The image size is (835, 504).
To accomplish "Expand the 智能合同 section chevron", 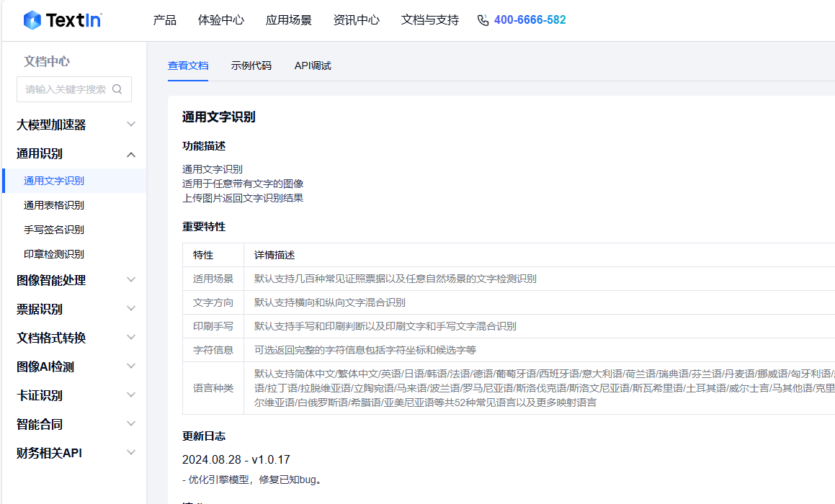I will pos(131,423).
